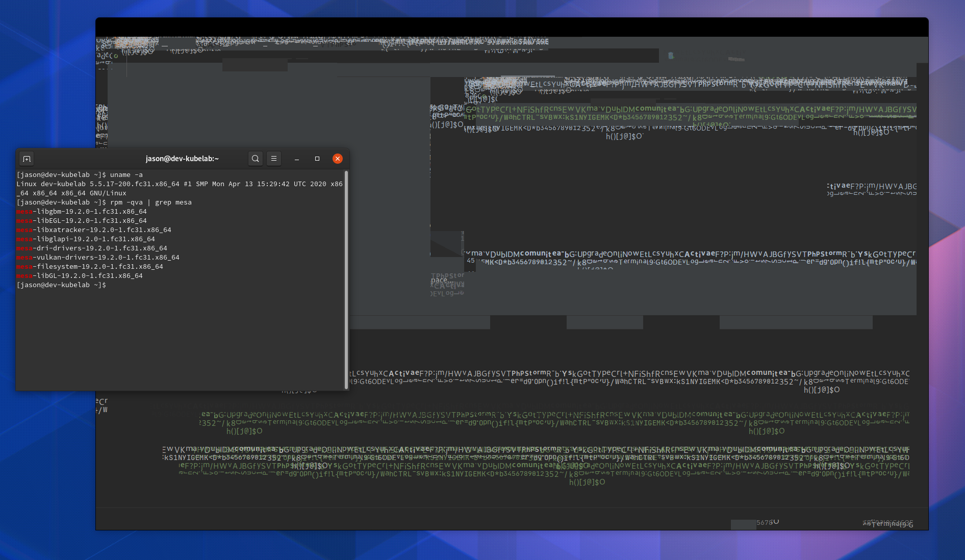Close the terminal window
The image size is (965, 560).
337,159
